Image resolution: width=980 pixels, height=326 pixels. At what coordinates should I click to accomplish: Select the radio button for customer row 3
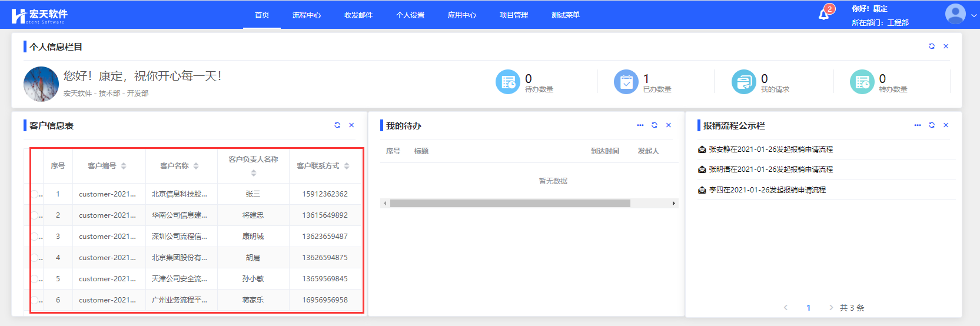coord(34,237)
